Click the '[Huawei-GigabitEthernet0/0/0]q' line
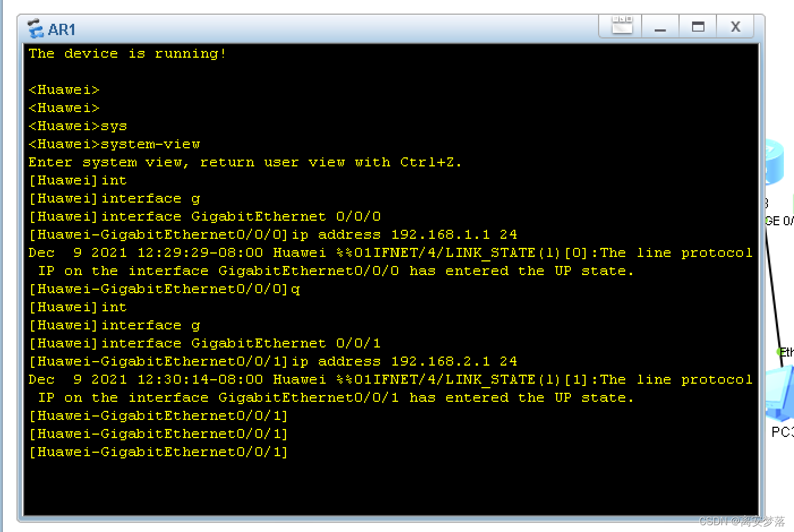794x532 pixels. coord(164,289)
